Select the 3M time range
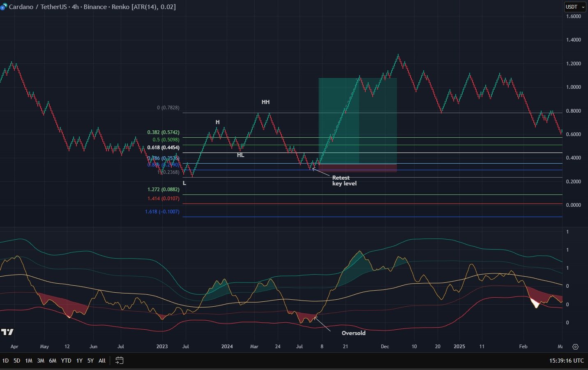 coord(40,361)
